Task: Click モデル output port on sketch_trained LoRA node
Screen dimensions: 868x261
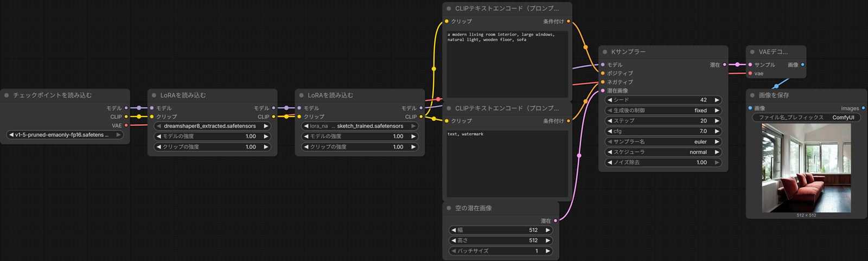Action: point(421,108)
